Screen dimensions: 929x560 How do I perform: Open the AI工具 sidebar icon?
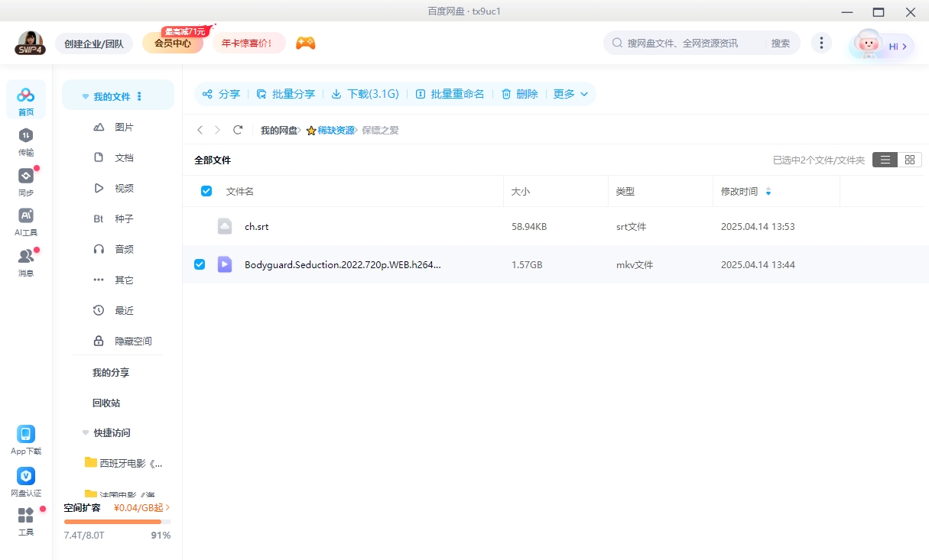[25, 220]
